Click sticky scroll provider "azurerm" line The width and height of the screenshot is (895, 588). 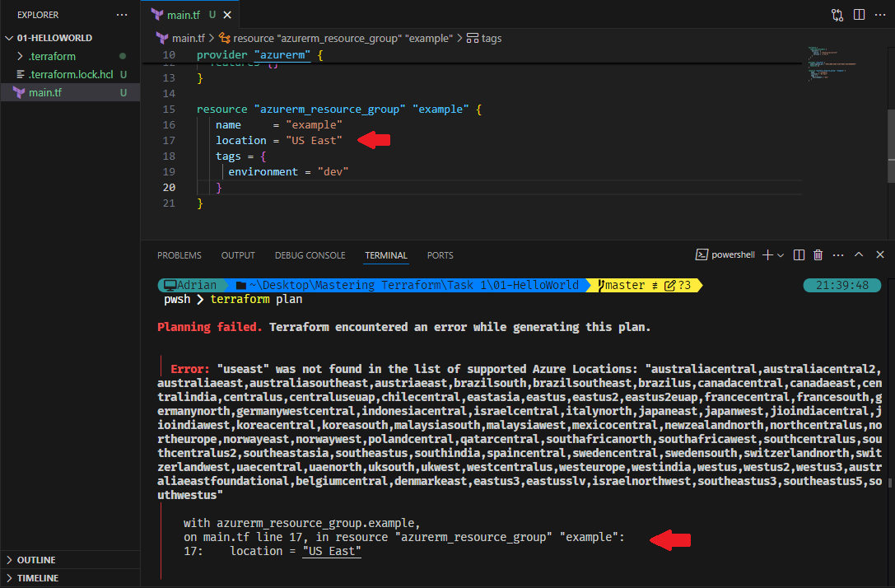pyautogui.click(x=259, y=55)
